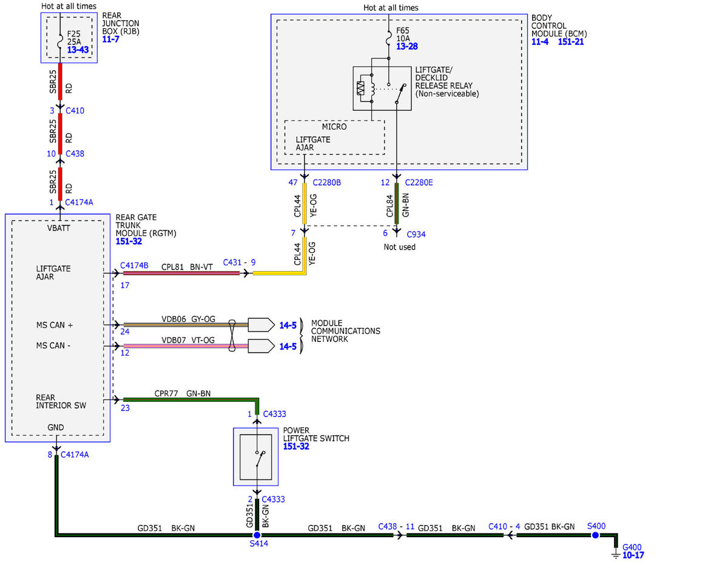This screenshot has width=728, height=562.
Task: Select the C4174B connector label
Action: [134, 265]
